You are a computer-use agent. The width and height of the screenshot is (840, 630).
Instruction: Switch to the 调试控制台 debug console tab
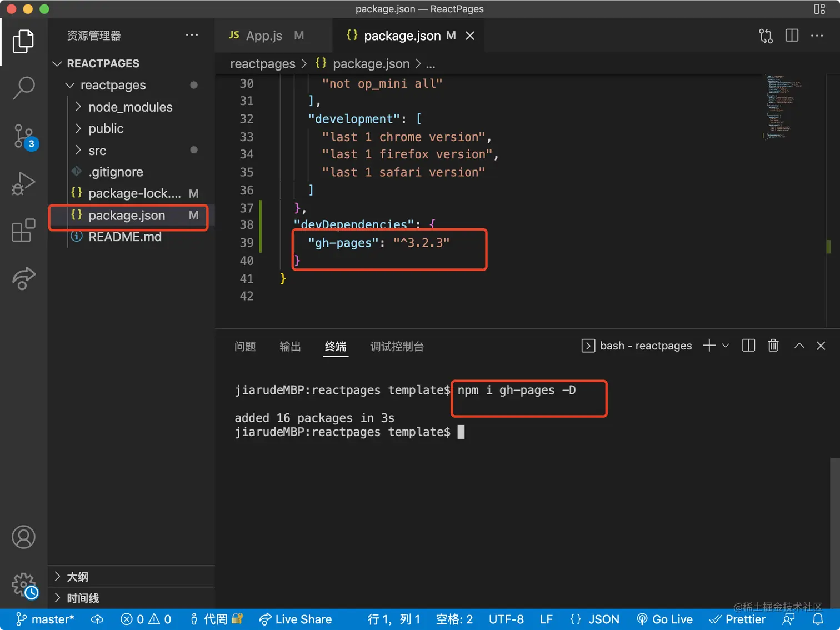point(397,346)
